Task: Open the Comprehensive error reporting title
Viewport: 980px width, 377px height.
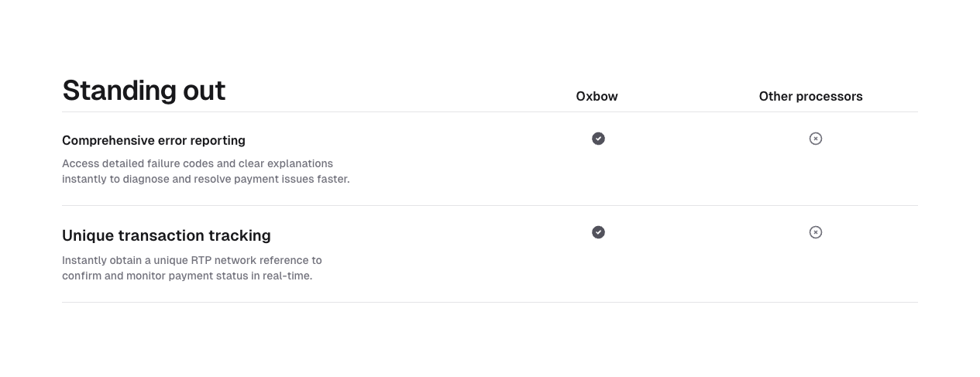Action: [x=153, y=140]
